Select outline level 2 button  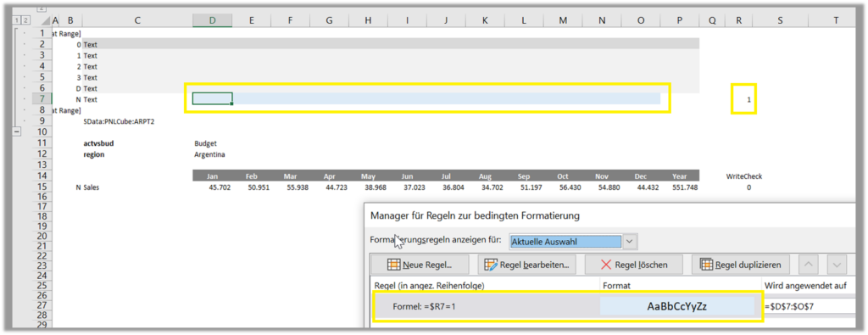pyautogui.click(x=26, y=20)
